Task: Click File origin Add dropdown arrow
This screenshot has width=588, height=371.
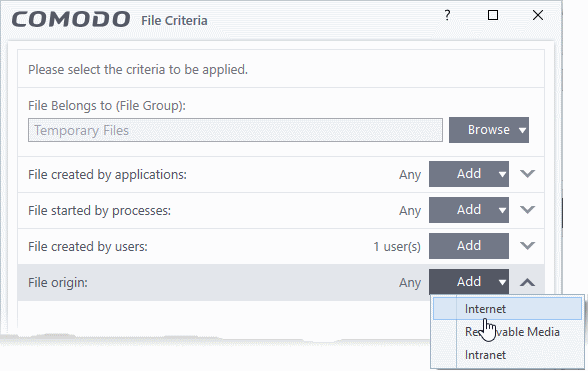Action: 502,282
